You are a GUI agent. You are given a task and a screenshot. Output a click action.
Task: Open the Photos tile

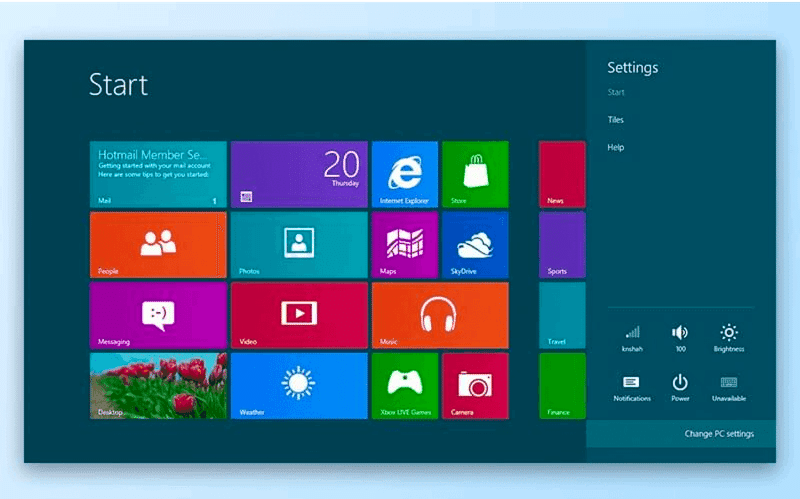[x=299, y=245]
